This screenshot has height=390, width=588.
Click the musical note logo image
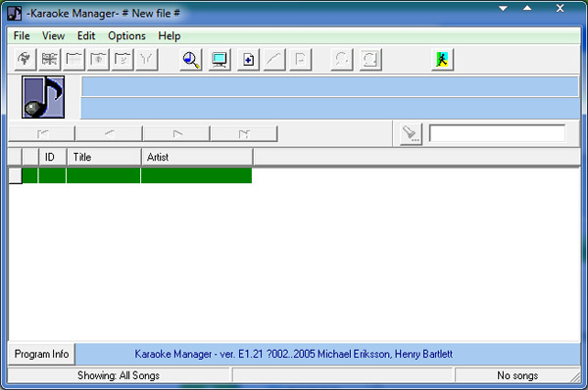[x=43, y=97]
